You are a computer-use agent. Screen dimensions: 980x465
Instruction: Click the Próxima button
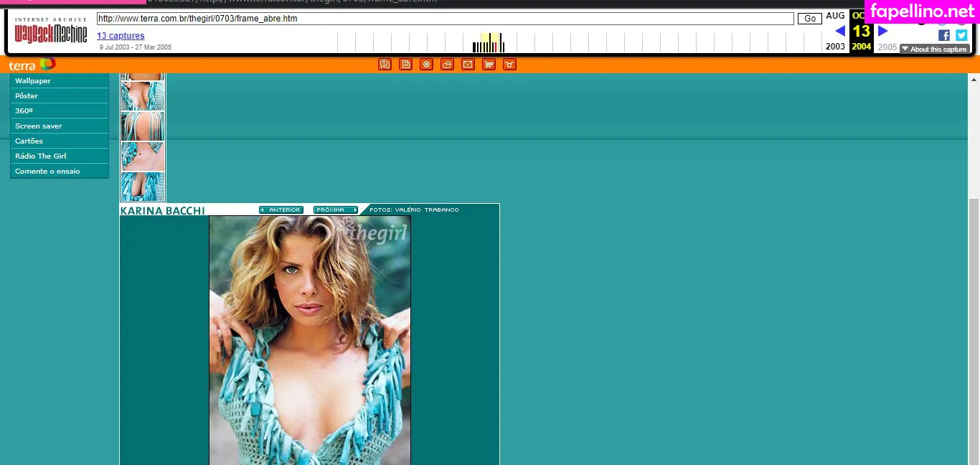click(x=335, y=210)
